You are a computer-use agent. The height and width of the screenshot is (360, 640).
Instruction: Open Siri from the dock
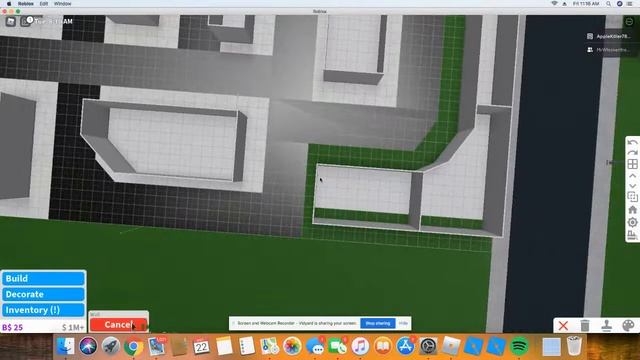(88, 346)
